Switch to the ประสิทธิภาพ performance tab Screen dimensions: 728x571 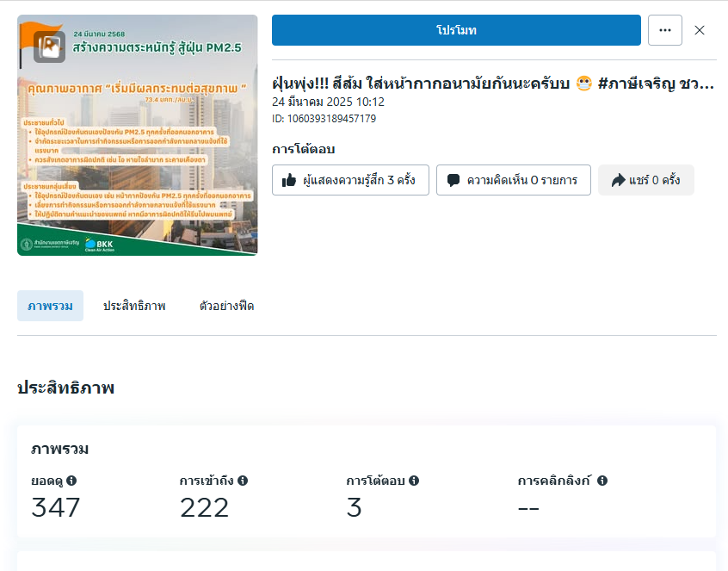pyautogui.click(x=134, y=306)
